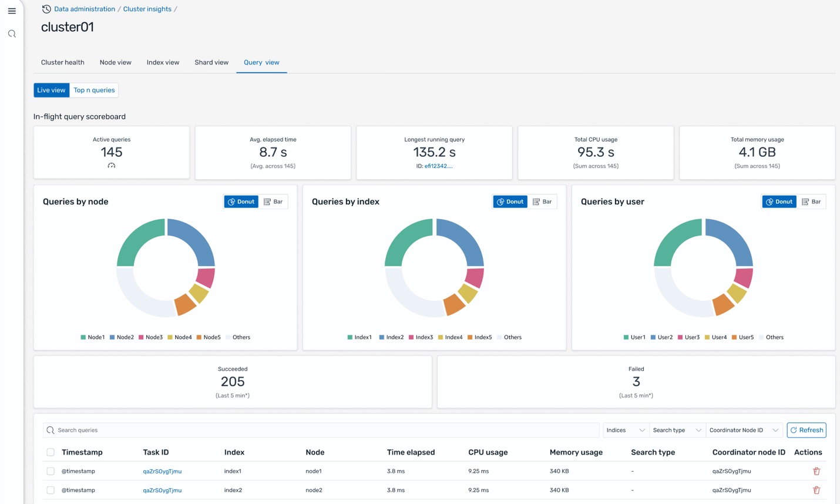Screen dimensions: 840x504
Task: Open the Search type filter dropdown
Action: click(677, 430)
